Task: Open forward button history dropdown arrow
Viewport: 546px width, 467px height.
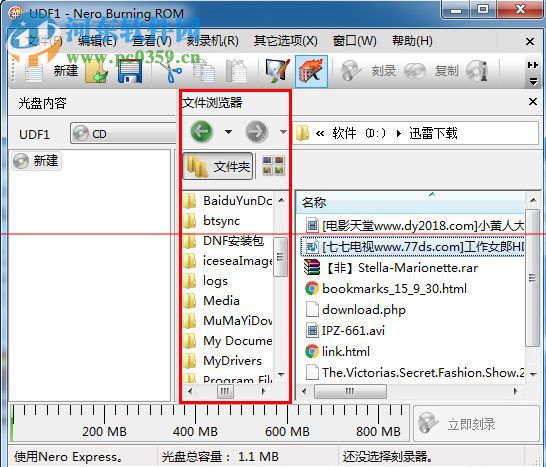Action: (283, 132)
